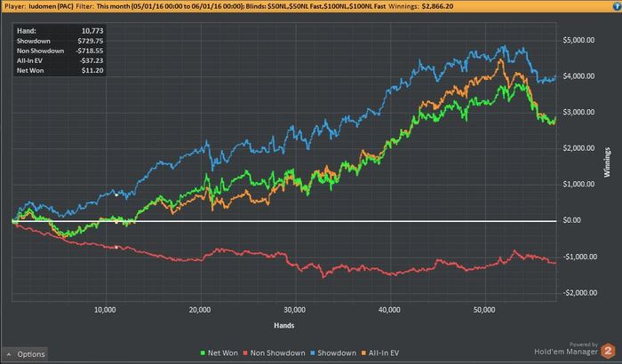Click the $2,000.00 axis label
The image size is (622, 364).
(578, 148)
